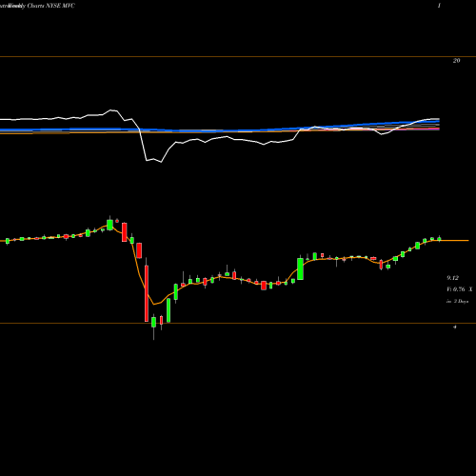Click the large green candle in the mid-chart breakout
Screen dimensions: 476x476
coord(300,269)
